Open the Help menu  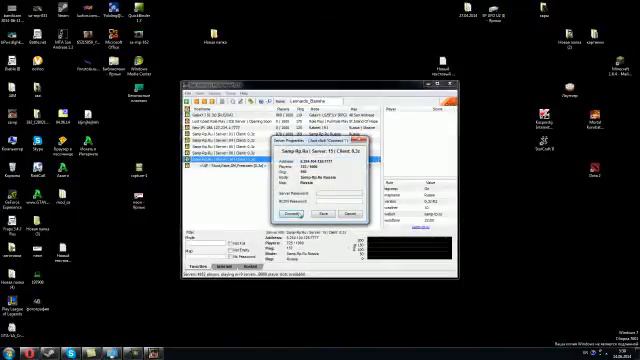tap(244, 93)
